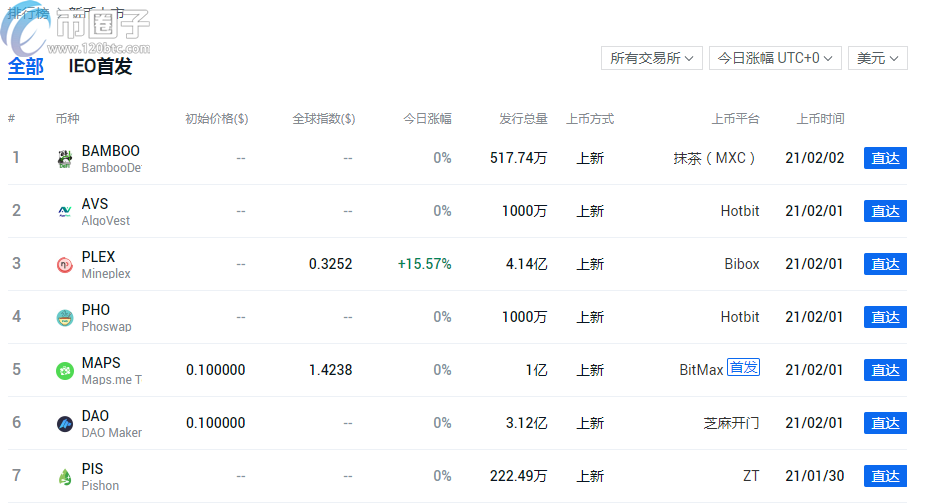Click the 0.3252 global index value
This screenshot has height=503, width=931.
pyautogui.click(x=330, y=264)
